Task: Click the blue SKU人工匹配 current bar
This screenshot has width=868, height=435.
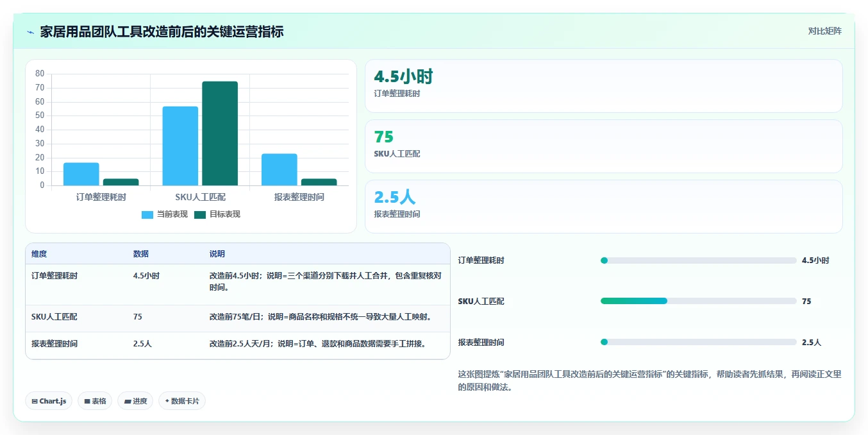Action: click(x=180, y=146)
